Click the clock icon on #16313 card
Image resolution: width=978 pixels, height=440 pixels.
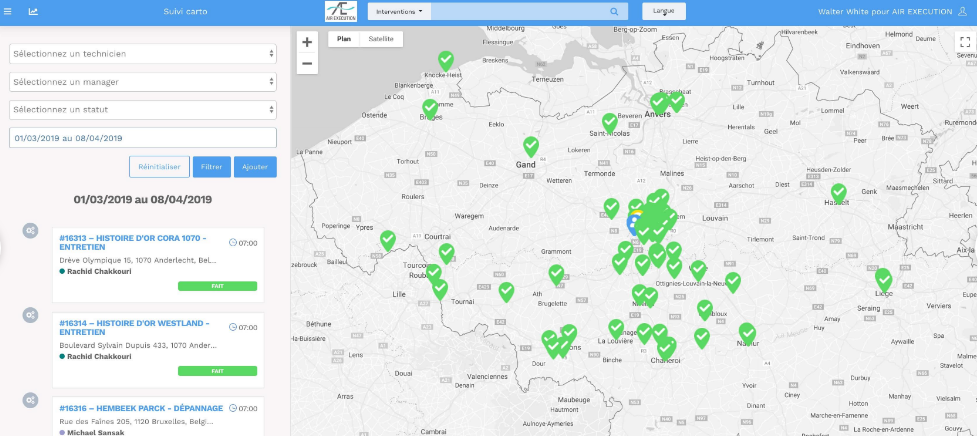[x=233, y=243]
